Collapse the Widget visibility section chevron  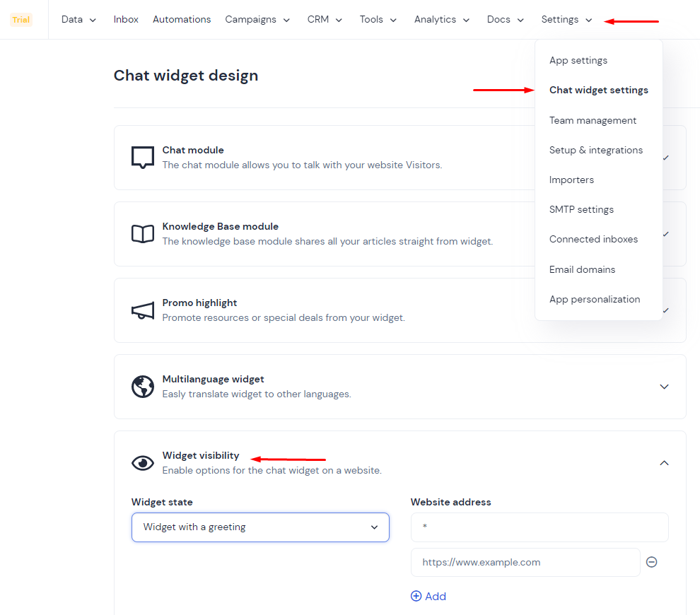point(664,463)
